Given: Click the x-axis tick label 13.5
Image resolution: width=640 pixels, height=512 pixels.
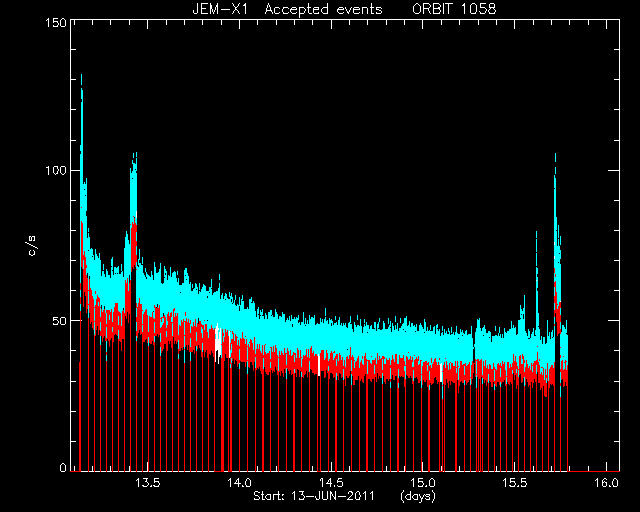Looking at the screenshot, I should pos(147,483).
